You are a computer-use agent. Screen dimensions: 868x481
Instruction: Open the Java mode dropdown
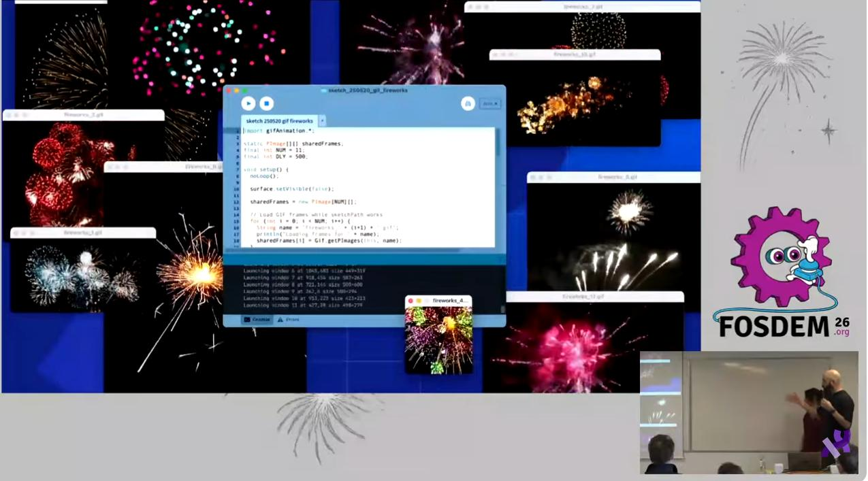click(489, 103)
